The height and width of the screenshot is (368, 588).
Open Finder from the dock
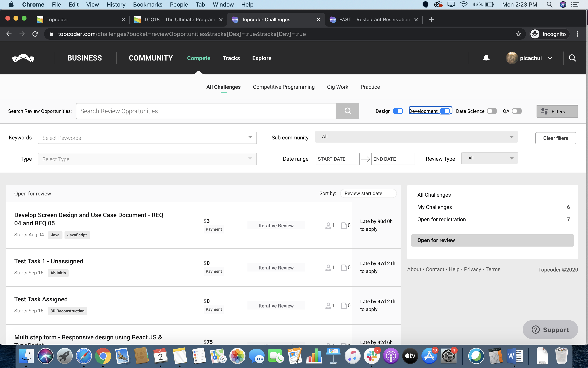point(26,356)
